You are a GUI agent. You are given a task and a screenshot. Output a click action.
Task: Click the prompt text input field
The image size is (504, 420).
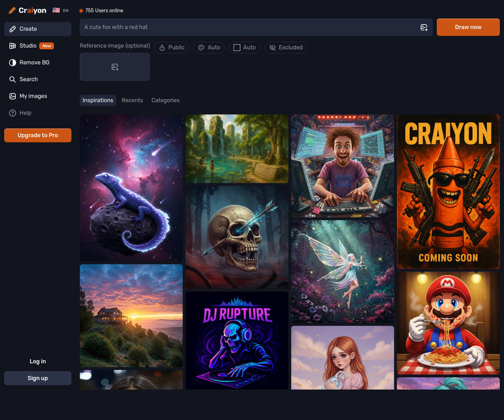[256, 27]
